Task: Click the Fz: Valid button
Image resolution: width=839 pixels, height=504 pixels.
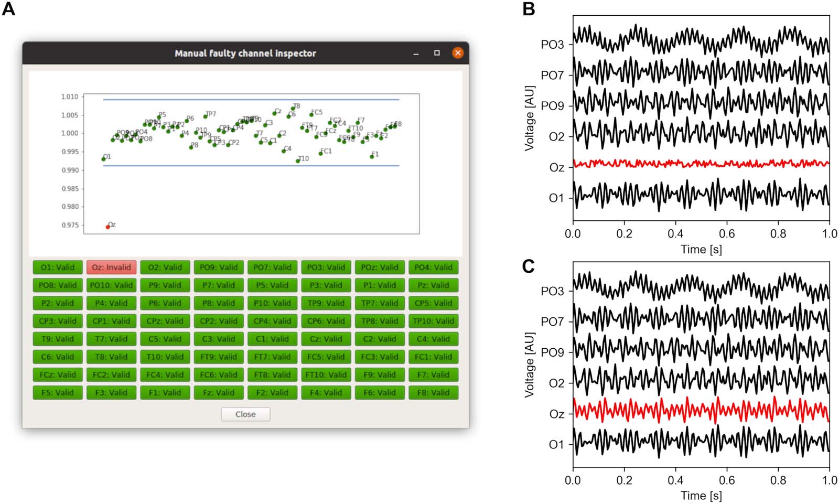Action: click(x=219, y=392)
